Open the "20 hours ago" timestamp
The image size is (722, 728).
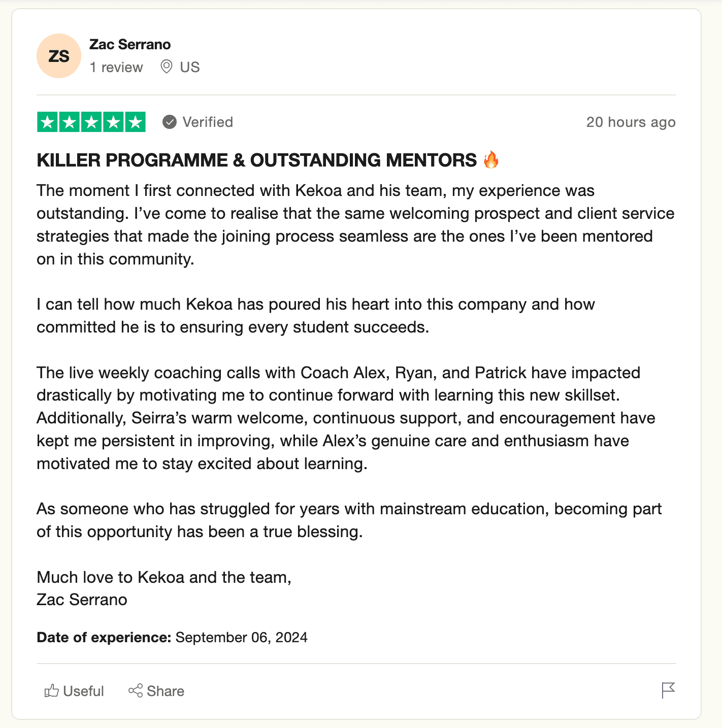coord(631,122)
